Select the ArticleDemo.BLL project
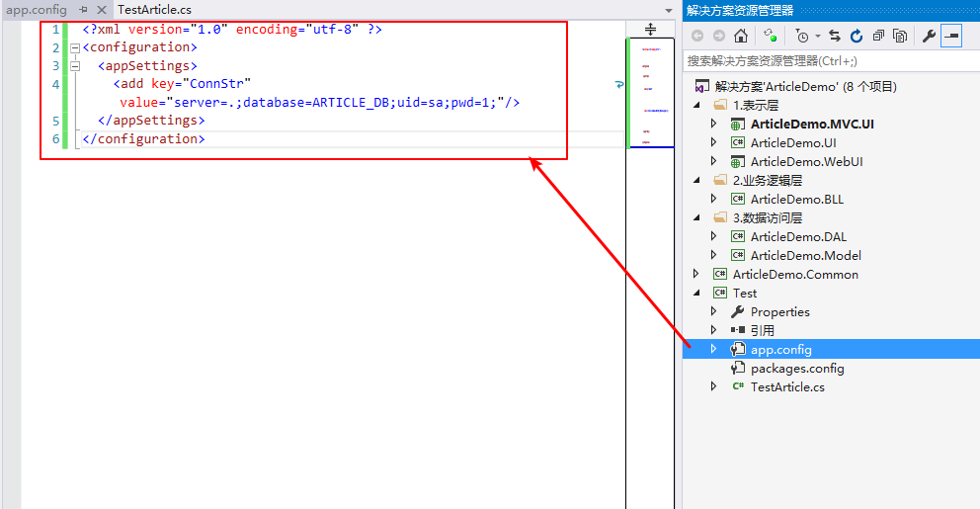 coord(796,199)
